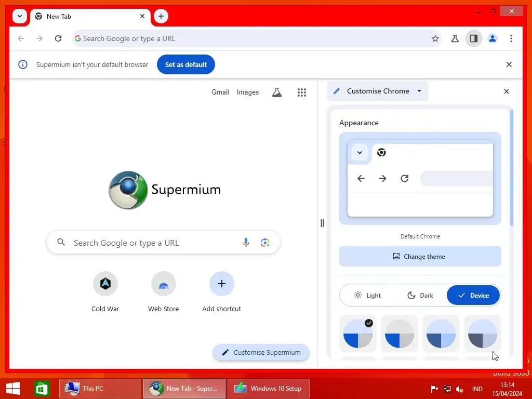Click the flask icon on new tab page
532x399 pixels.
277,92
